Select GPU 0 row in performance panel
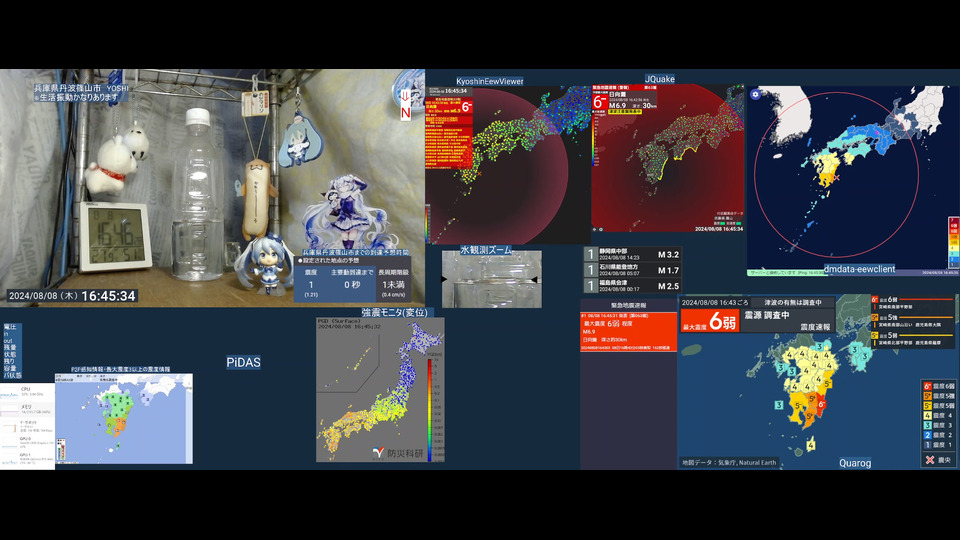 coord(28,442)
